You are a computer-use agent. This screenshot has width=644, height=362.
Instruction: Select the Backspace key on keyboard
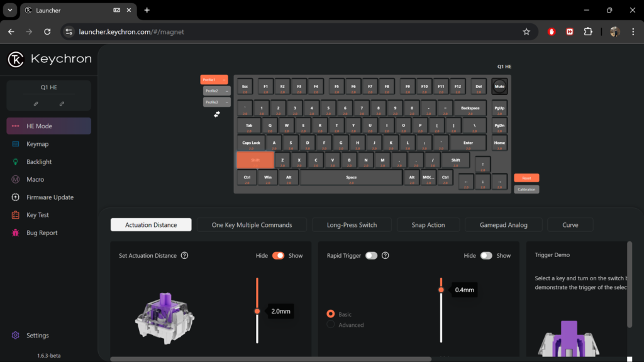coord(470,108)
